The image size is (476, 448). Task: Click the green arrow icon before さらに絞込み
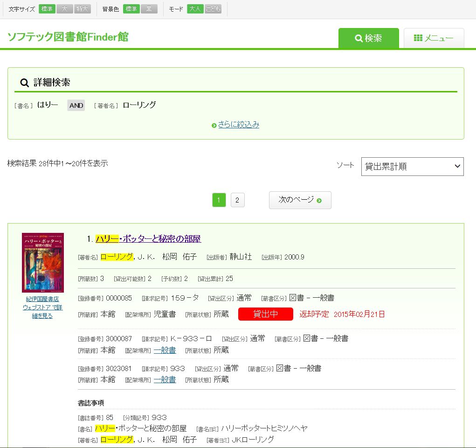coord(214,126)
